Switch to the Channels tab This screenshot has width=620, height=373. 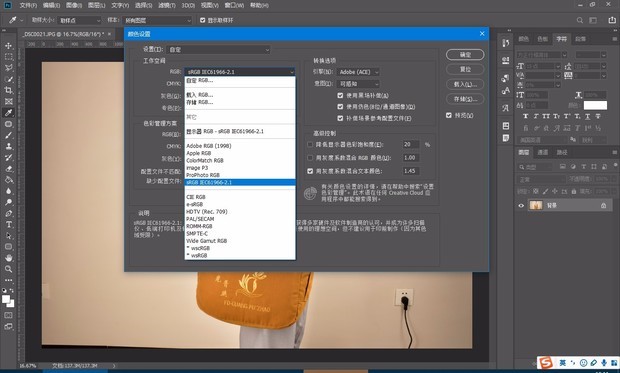coord(542,152)
